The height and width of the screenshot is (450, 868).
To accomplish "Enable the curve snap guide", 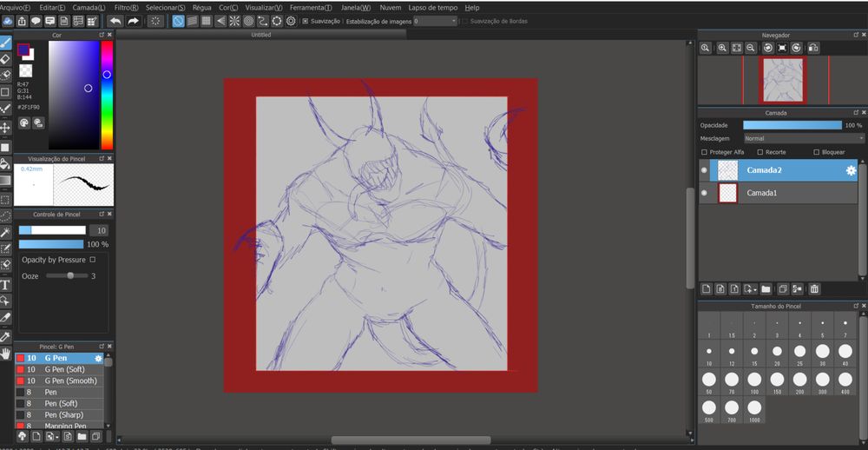I will pyautogui.click(x=263, y=21).
